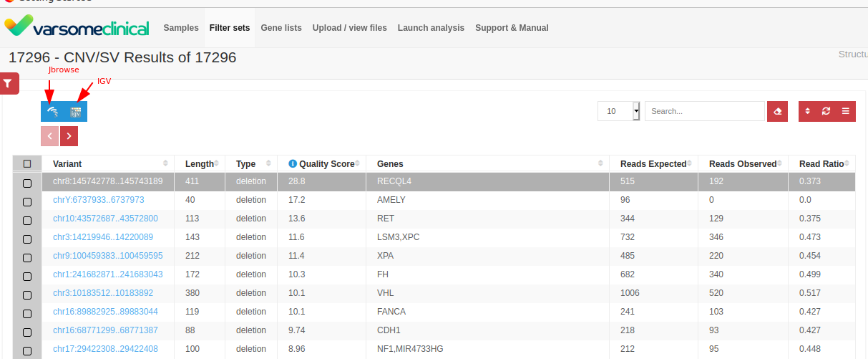Viewport: 868px width, 359px height.
Task: Go to previous page of results
Action: click(50, 135)
